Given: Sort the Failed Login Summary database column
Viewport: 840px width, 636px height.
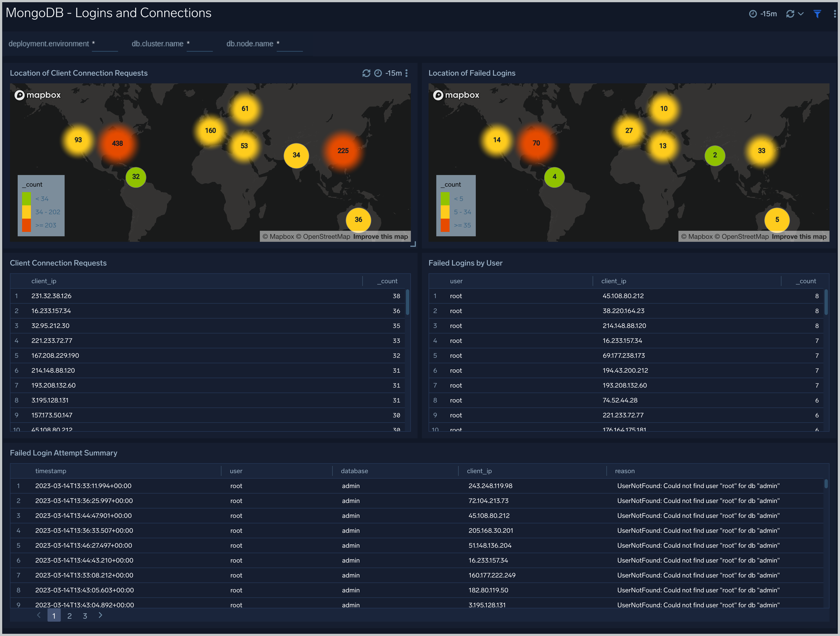Looking at the screenshot, I should [x=354, y=471].
